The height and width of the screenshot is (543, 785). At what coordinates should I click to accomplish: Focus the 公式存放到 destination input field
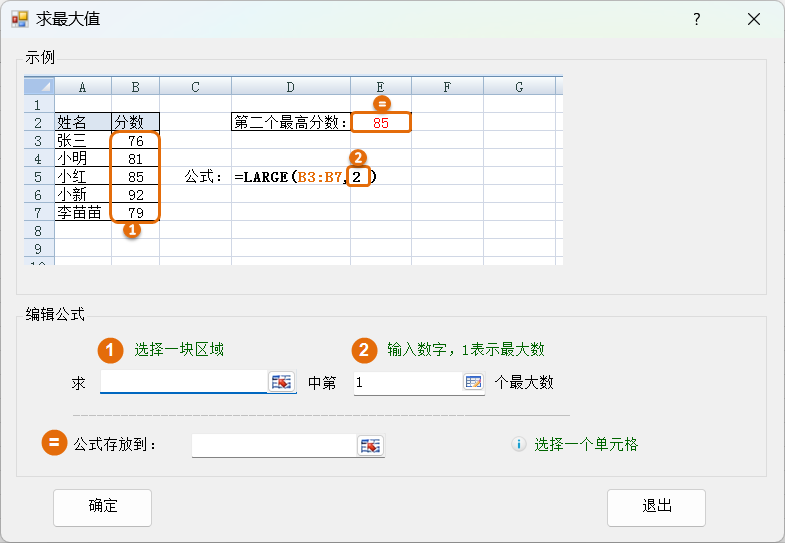(x=274, y=445)
